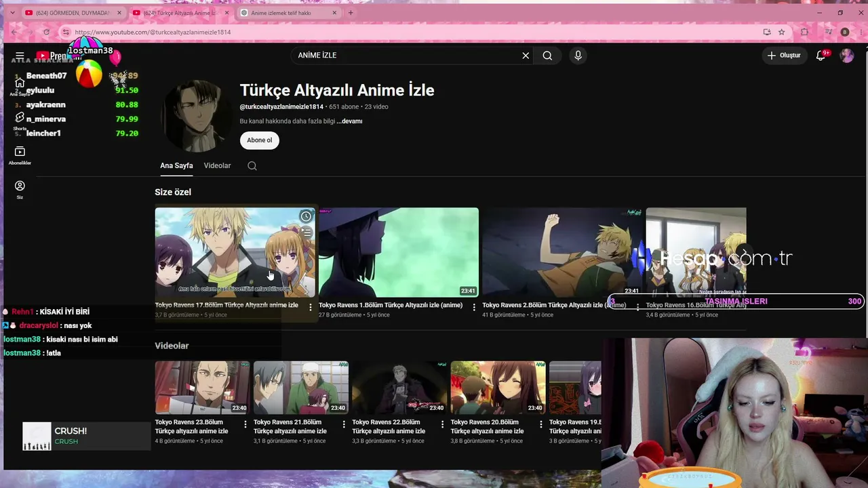Close the Anime izlemek telif hakkı tab
Screen dimensions: 868x488
click(334, 13)
